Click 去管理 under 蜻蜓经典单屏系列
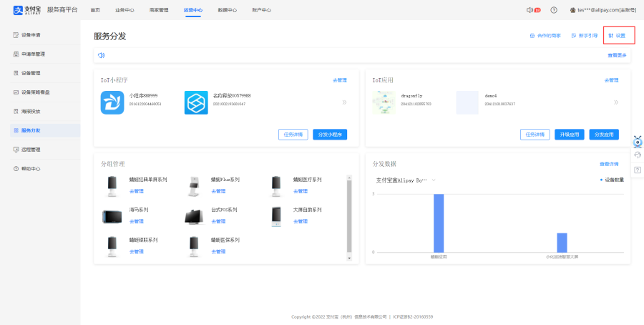This screenshot has width=644, height=325. 137,191
